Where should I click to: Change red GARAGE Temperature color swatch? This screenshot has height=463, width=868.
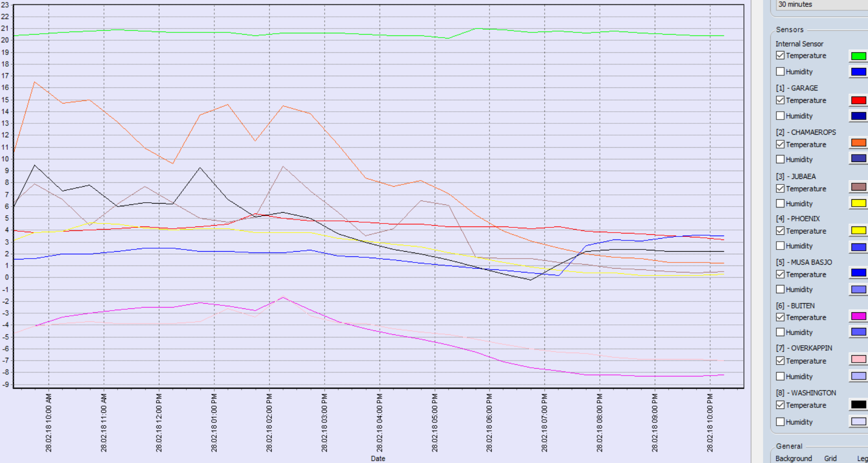click(858, 100)
